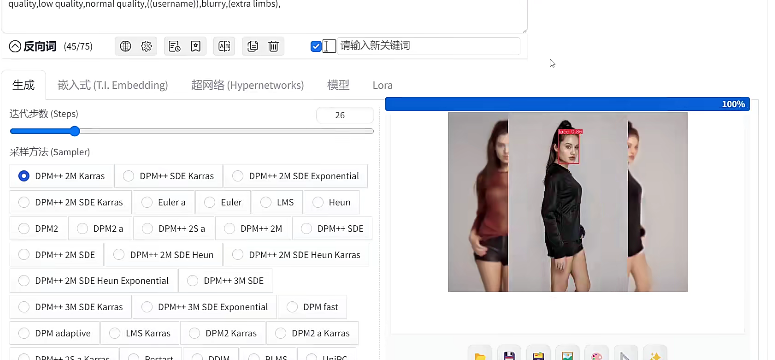This screenshot has height=360, width=775.
Task: Choose the DPM++ 2M sampler
Action: pos(254,228)
